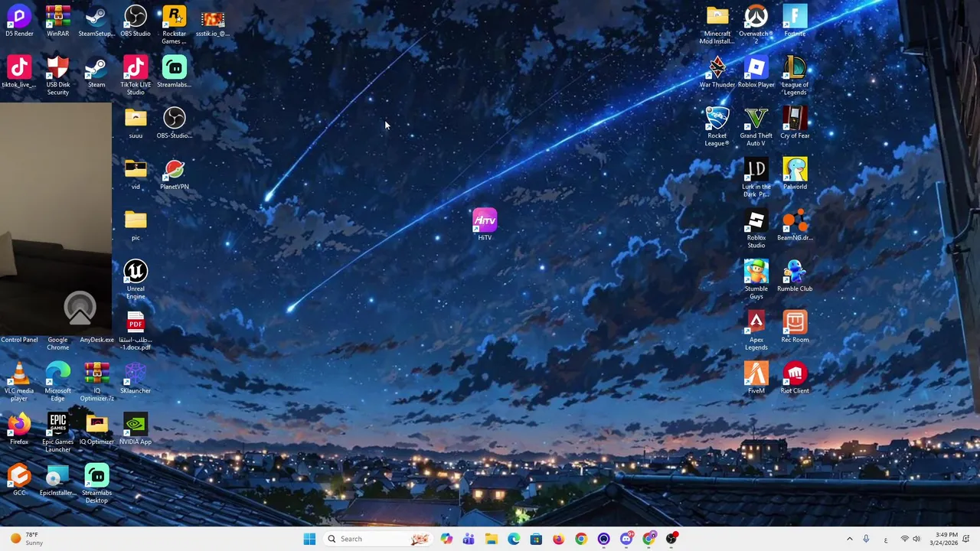980x551 pixels.
Task: Select the Microsoft Edge desktop shortcut
Action: (x=57, y=382)
